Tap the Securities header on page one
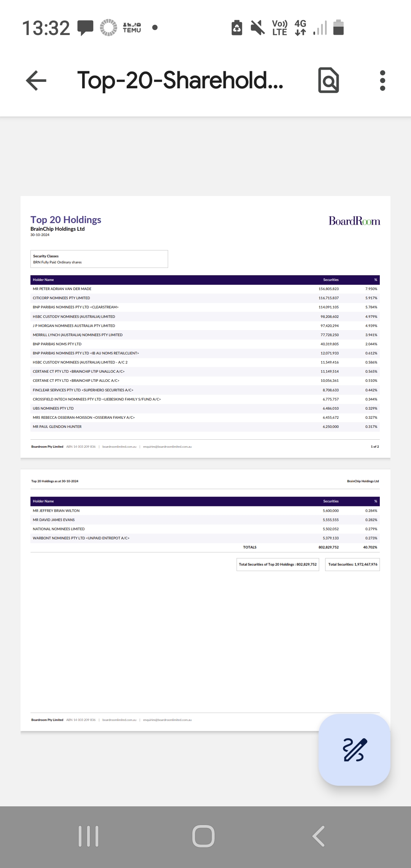The width and height of the screenshot is (411, 868). (331, 280)
